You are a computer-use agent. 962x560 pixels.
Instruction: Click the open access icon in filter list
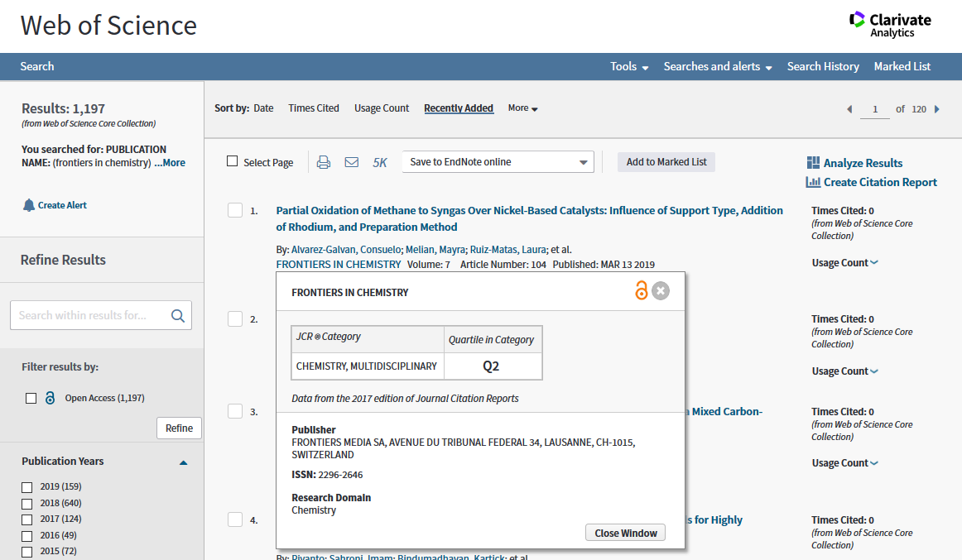pyautogui.click(x=51, y=398)
